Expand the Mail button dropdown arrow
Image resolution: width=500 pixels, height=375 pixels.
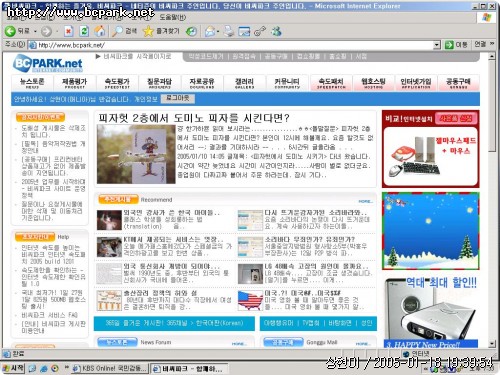(218, 32)
